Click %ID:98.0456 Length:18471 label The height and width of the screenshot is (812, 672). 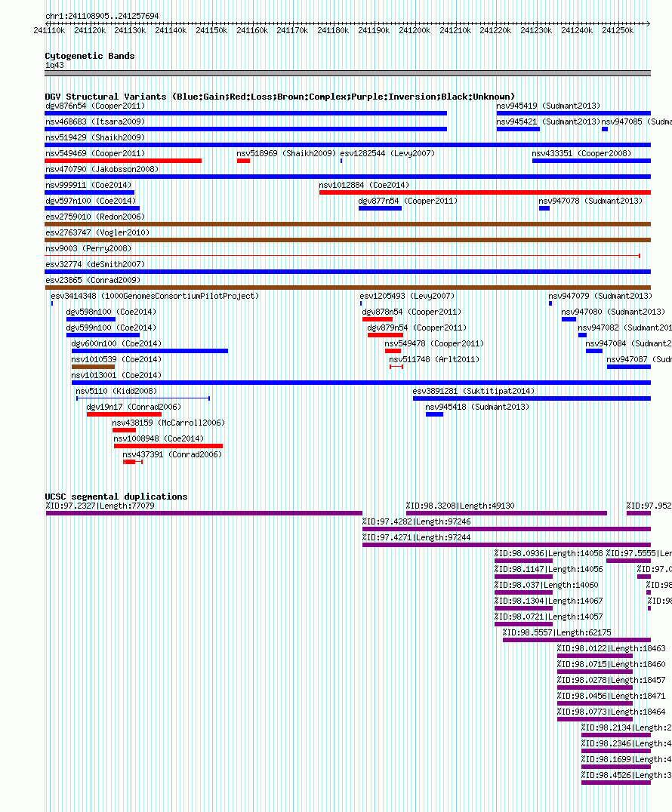click(612, 696)
